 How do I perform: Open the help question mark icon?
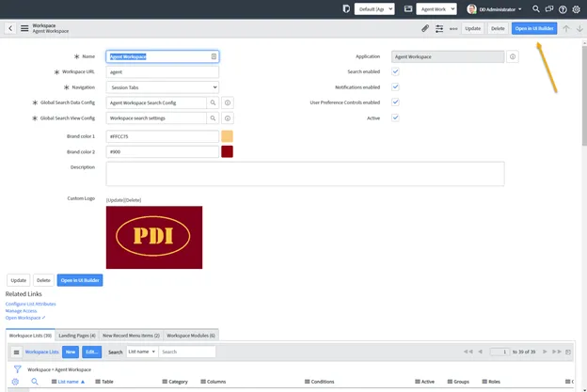coord(563,8)
